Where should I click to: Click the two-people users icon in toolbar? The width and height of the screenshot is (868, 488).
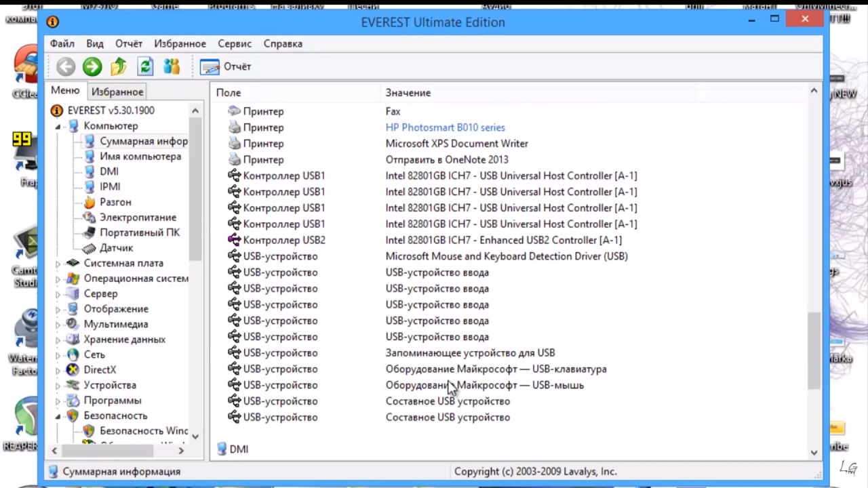[172, 66]
